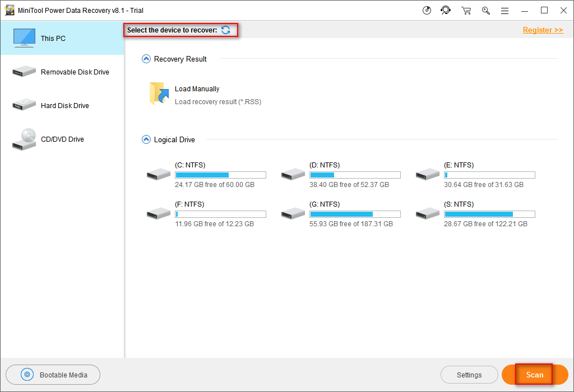Click the S: drive usage bar
574x392 pixels.
click(489, 214)
